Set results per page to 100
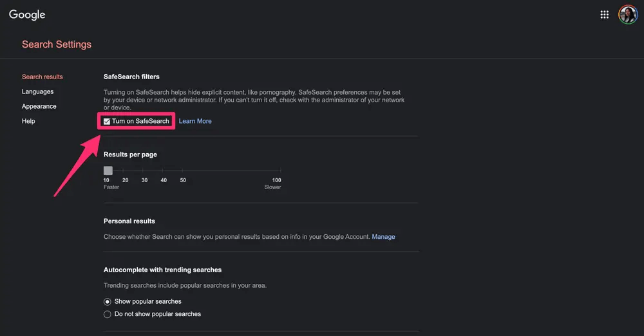Viewport: 644px width, 336px height. tap(276, 172)
